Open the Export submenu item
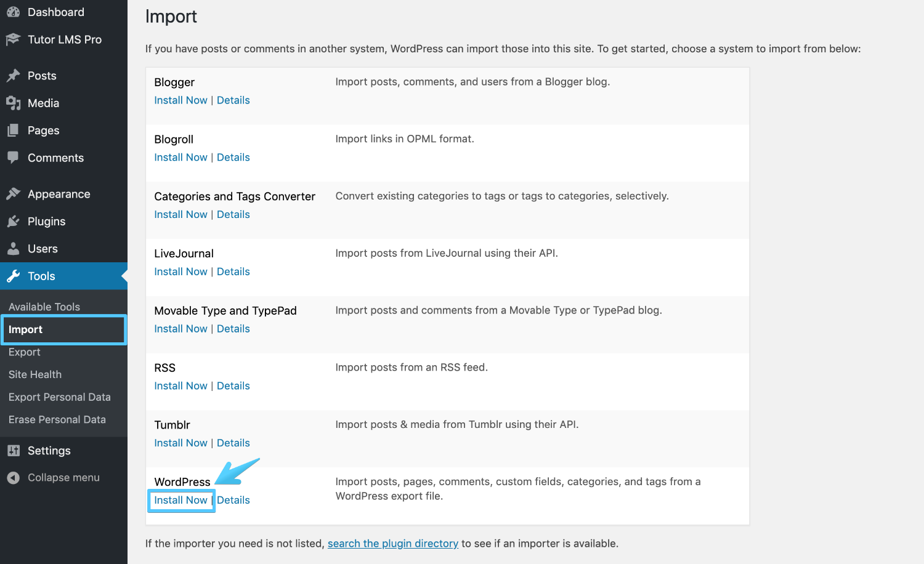Viewport: 924px width, 564px height. 24,352
